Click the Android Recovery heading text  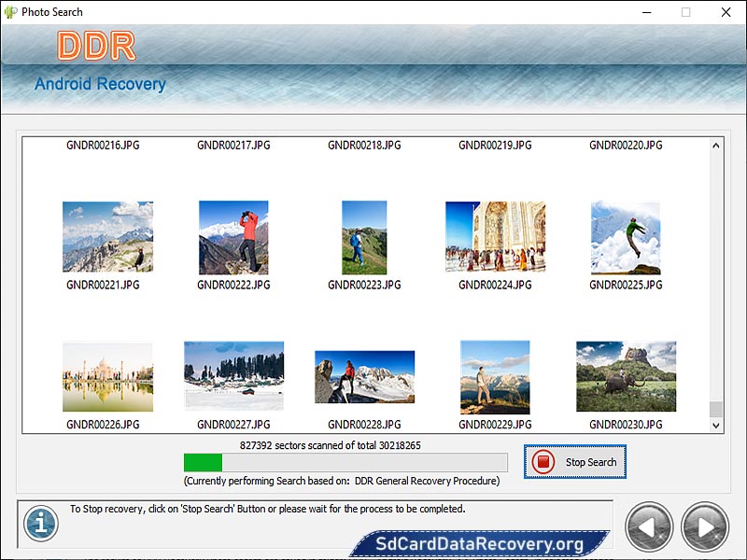[x=99, y=84]
